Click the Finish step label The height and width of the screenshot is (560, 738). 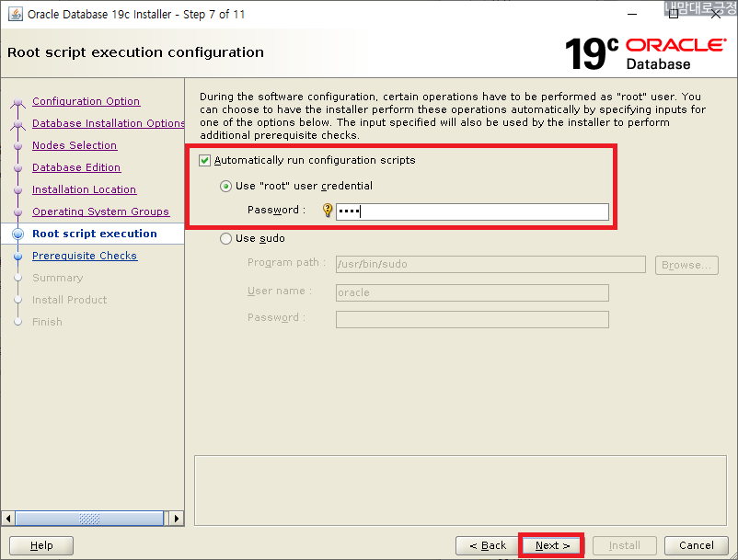point(47,322)
